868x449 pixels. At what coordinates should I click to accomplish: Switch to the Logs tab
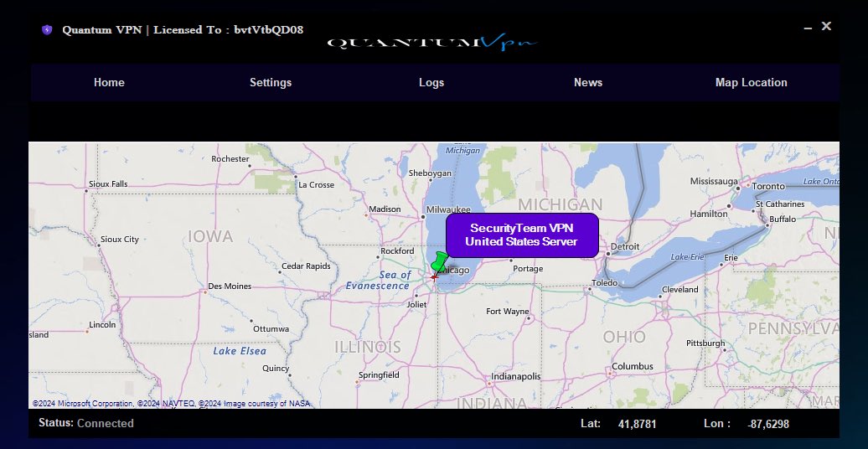click(431, 82)
